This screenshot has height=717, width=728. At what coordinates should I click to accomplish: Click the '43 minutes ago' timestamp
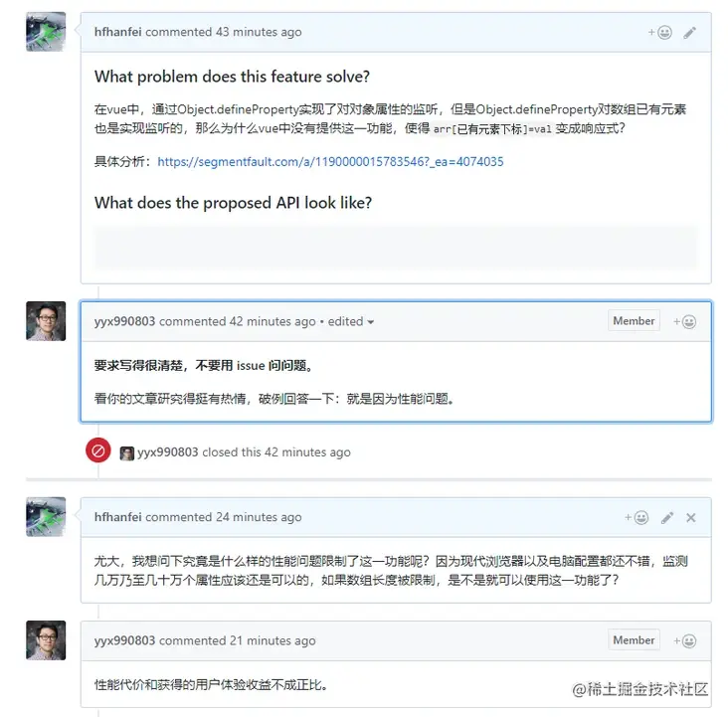(259, 32)
